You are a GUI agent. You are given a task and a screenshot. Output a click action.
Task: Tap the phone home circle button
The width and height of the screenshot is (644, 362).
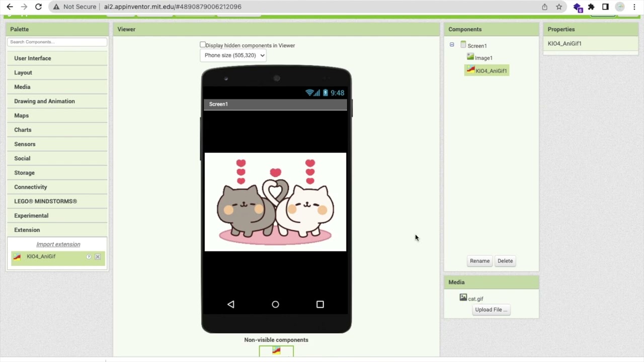point(275,304)
